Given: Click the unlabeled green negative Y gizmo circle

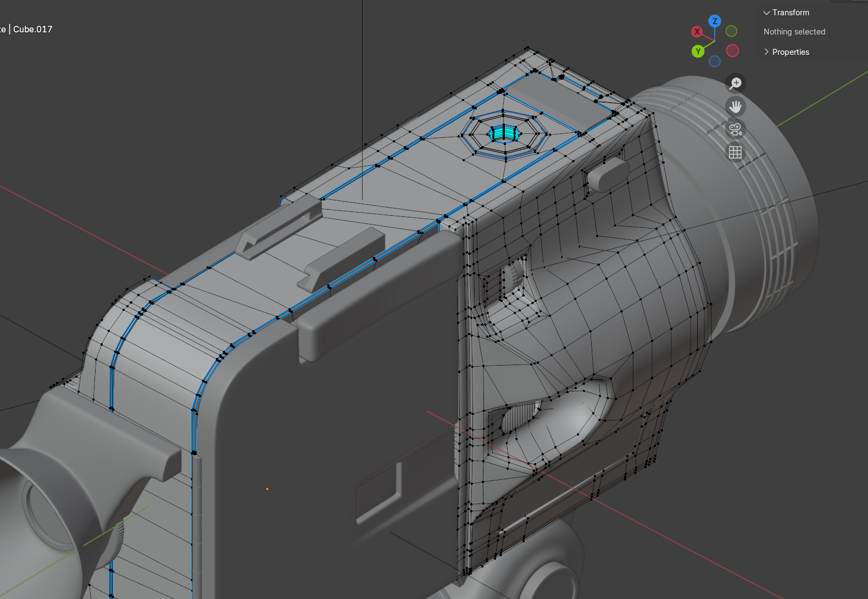Looking at the screenshot, I should click(731, 31).
